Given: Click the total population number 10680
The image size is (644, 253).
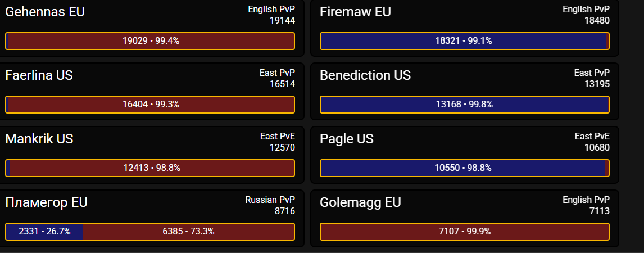Looking at the screenshot, I should click(597, 148).
